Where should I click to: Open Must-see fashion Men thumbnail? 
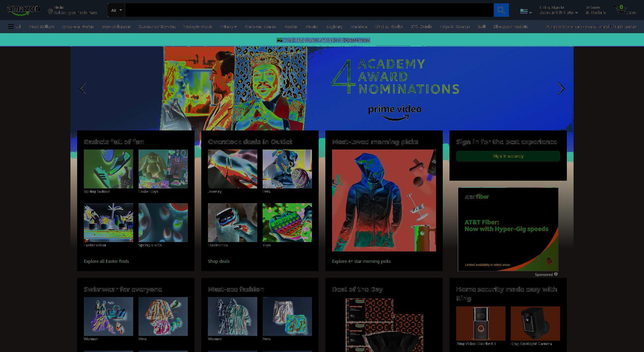click(x=287, y=316)
